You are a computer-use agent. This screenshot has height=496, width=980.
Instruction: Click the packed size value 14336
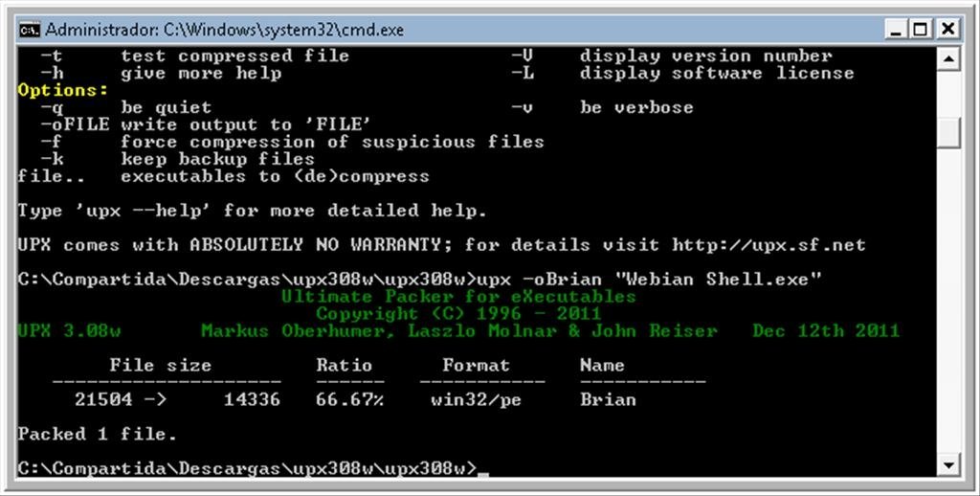(x=252, y=399)
